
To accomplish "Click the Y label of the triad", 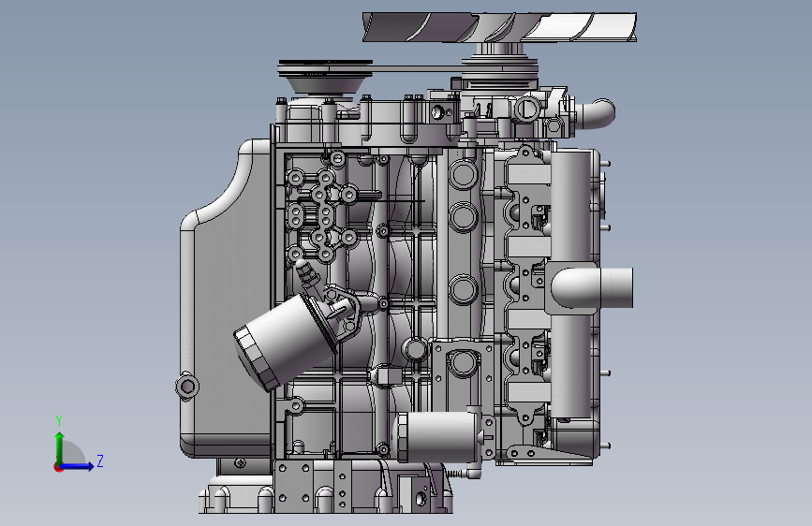I will pyautogui.click(x=59, y=421).
